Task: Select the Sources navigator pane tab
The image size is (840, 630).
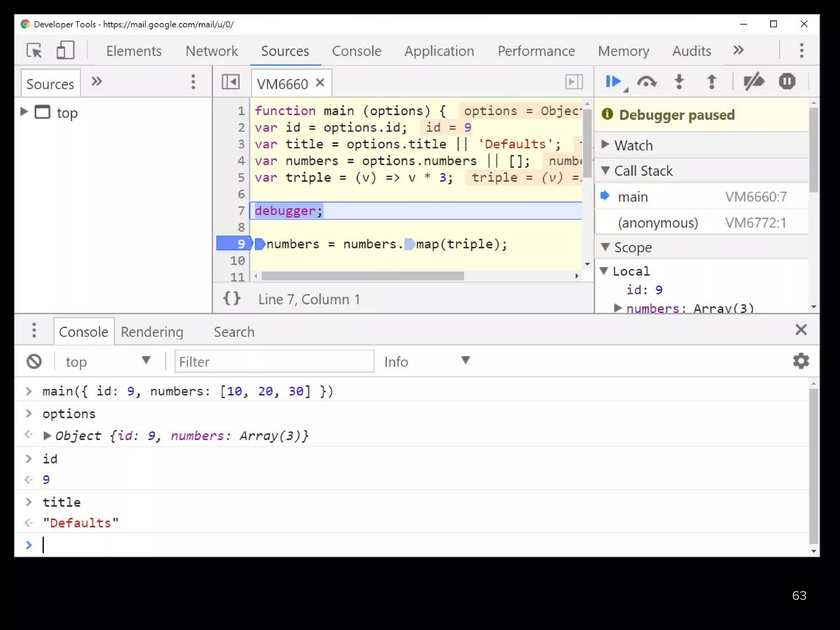Action: [50, 84]
